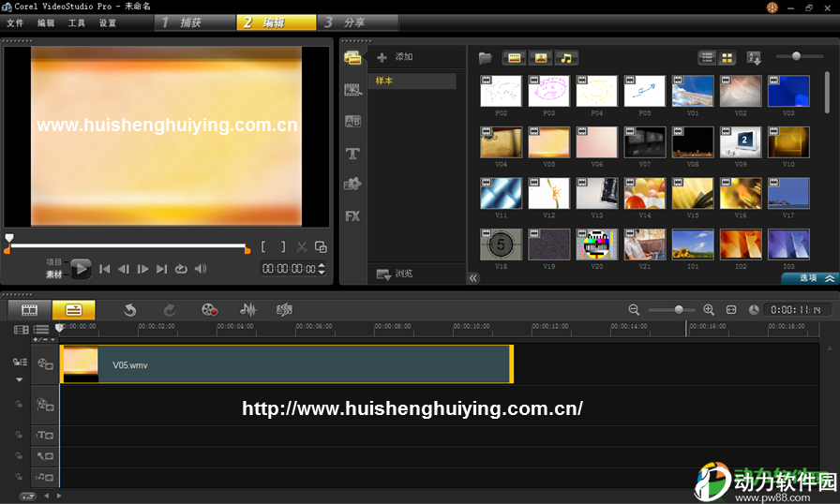This screenshot has width=840, height=504.
Task: Open the 文件 (File) menu
Action: pos(15,22)
